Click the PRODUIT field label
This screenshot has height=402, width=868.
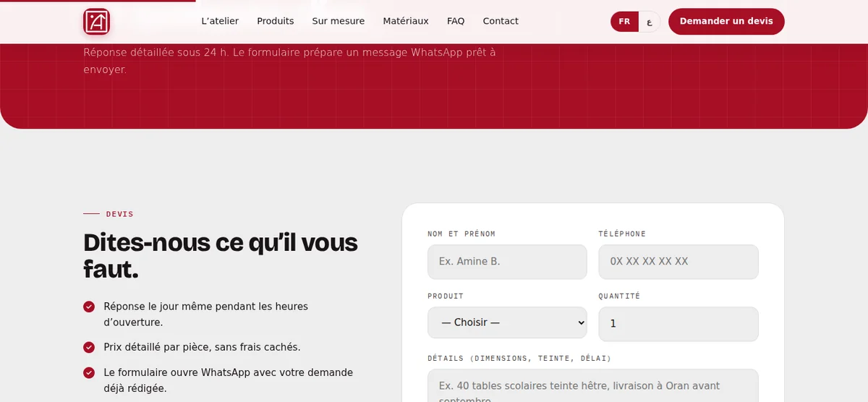click(446, 296)
